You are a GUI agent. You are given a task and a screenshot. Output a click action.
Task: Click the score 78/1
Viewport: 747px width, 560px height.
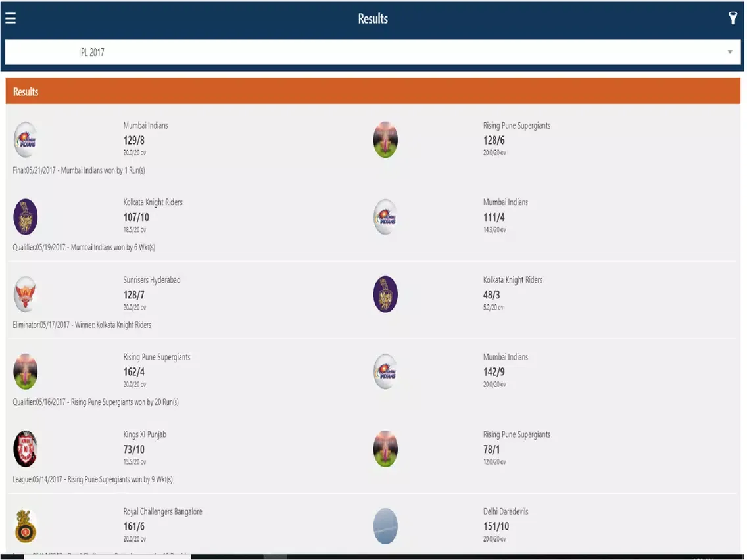click(x=491, y=450)
